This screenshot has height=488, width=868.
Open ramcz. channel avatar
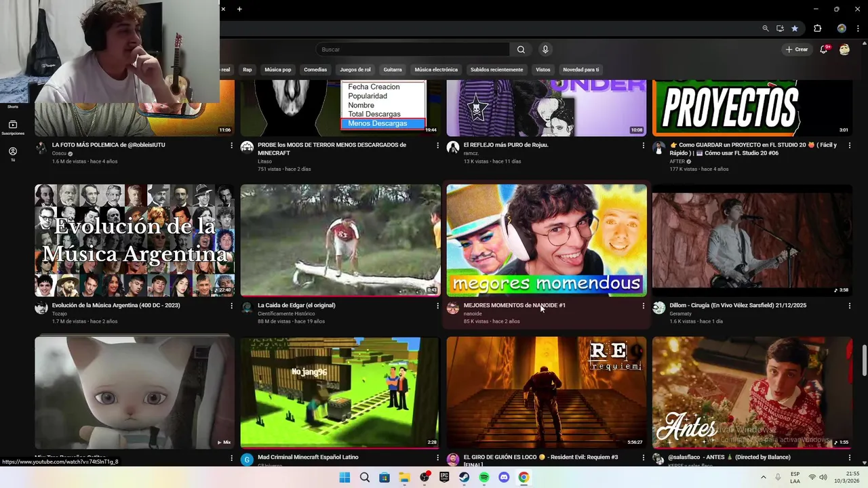tap(453, 148)
